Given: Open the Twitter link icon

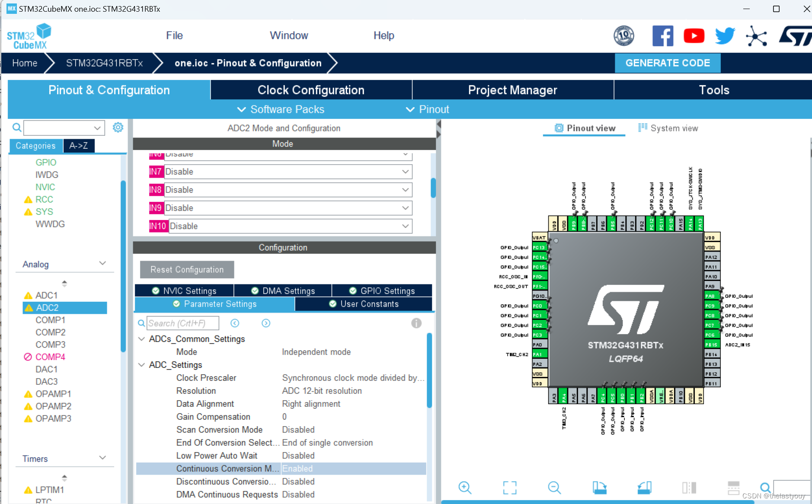Looking at the screenshot, I should tap(724, 36).
